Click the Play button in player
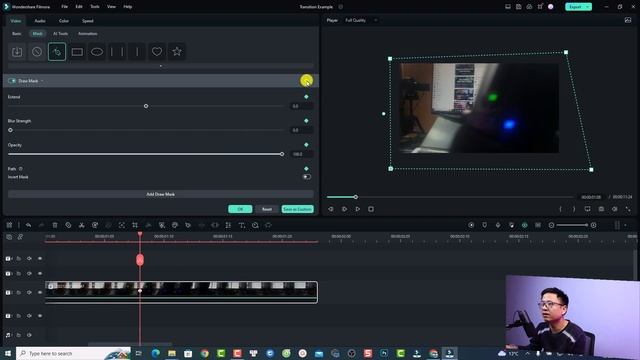The image size is (640, 360). (x=358, y=209)
